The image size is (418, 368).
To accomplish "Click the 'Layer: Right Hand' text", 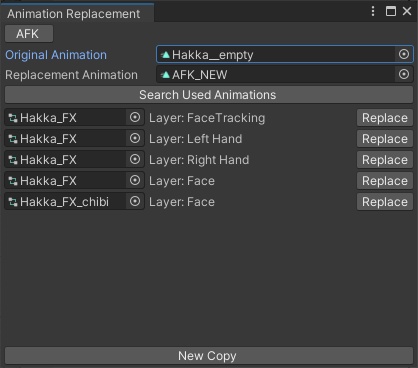I will coord(199,160).
